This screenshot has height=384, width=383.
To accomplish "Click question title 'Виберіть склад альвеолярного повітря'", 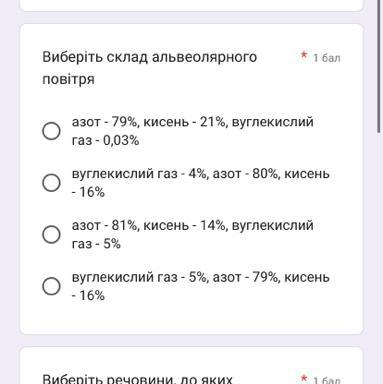I will click(x=149, y=68).
